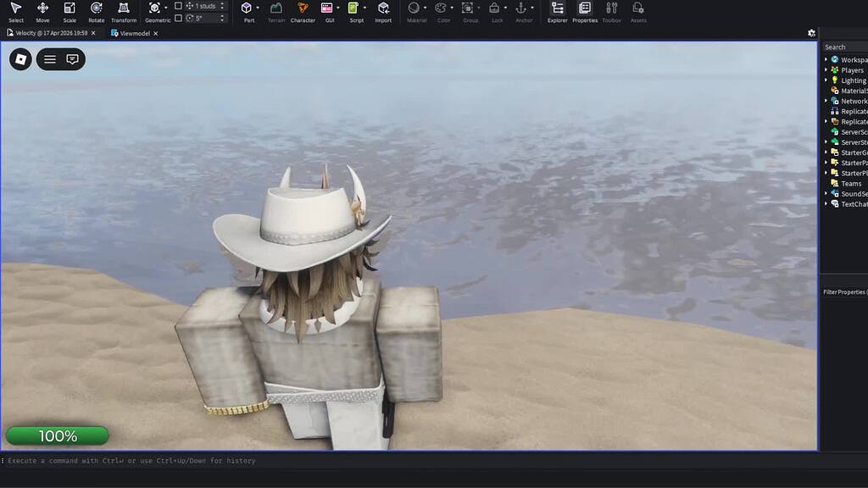This screenshot has width=868, height=488.
Task: Expand the Workspace tree node
Action: (x=826, y=59)
